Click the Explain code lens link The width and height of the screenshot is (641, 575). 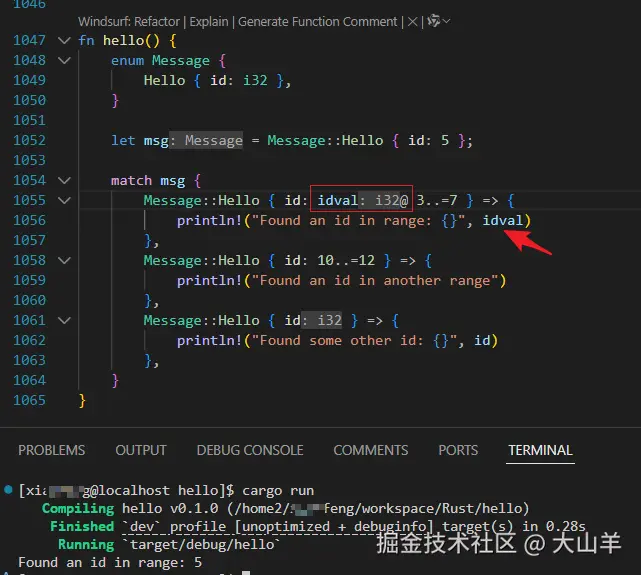point(207,21)
